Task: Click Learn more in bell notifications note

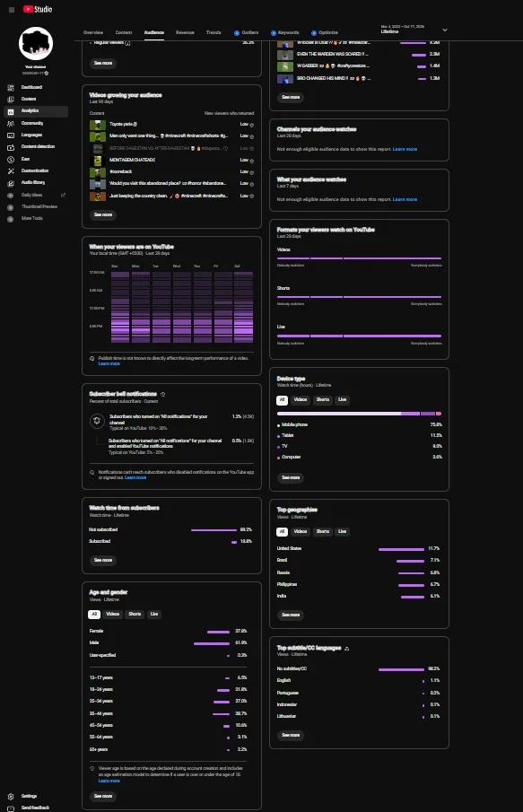Action: click(x=135, y=477)
